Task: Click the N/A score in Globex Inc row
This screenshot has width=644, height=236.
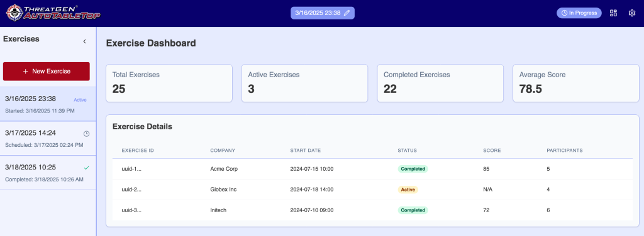Action: click(487, 190)
